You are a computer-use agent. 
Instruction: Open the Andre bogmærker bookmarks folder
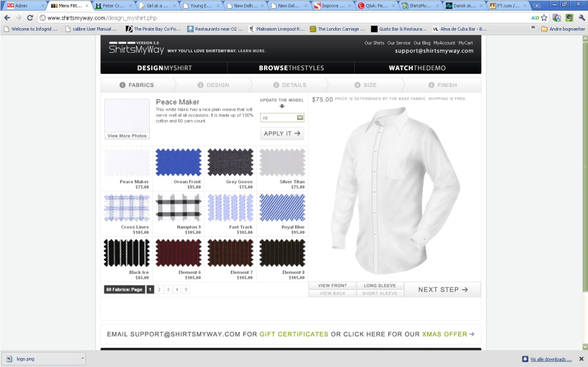(563, 29)
